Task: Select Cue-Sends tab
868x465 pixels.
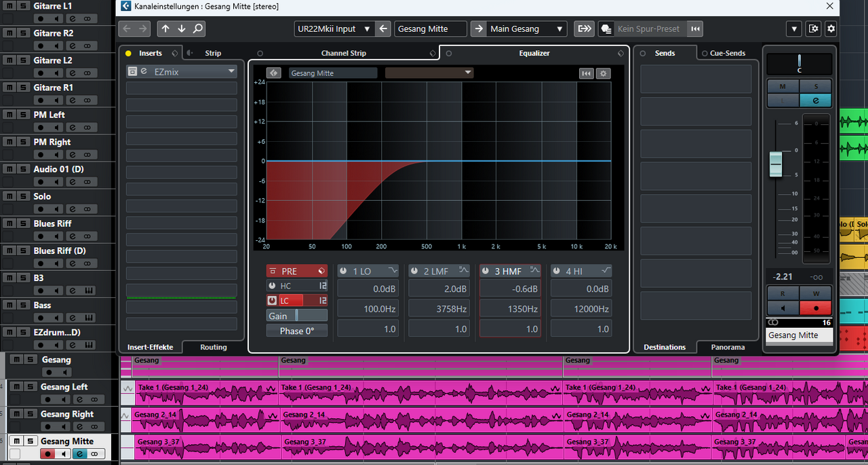Action: coord(727,53)
